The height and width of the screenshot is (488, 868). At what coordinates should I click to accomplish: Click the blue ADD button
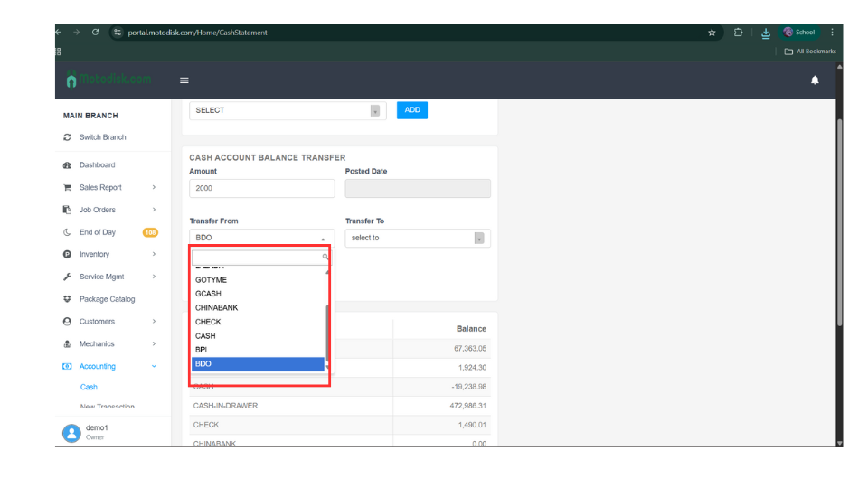[412, 110]
